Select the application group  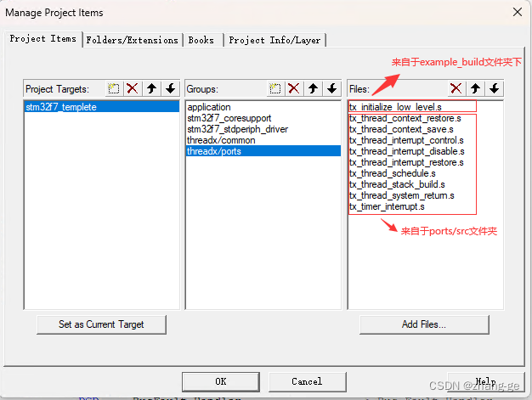[x=263, y=107]
